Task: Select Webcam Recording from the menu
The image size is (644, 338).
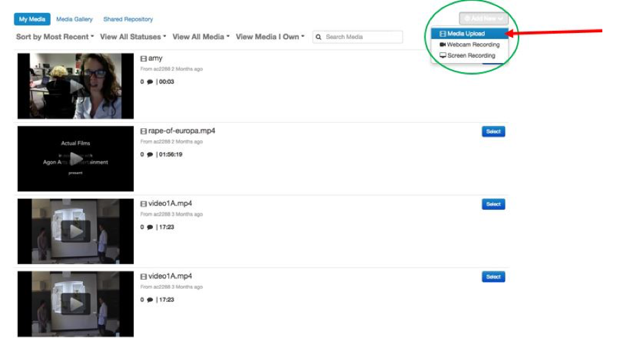Action: click(469, 45)
